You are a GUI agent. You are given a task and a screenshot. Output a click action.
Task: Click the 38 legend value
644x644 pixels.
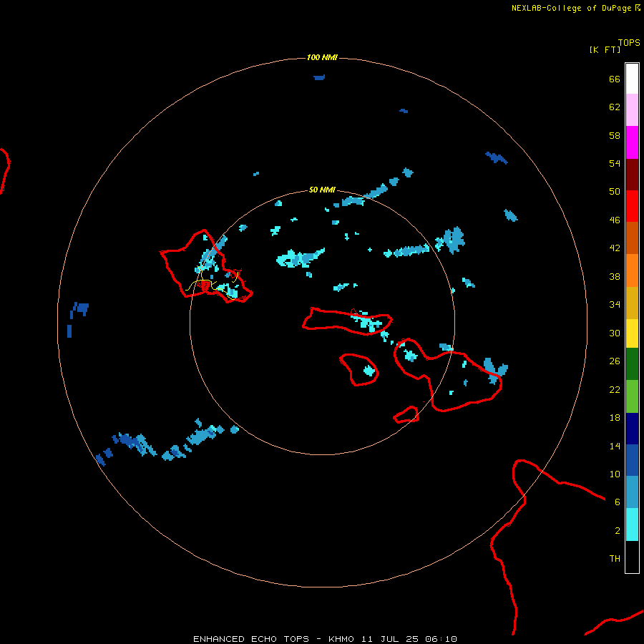tap(615, 276)
